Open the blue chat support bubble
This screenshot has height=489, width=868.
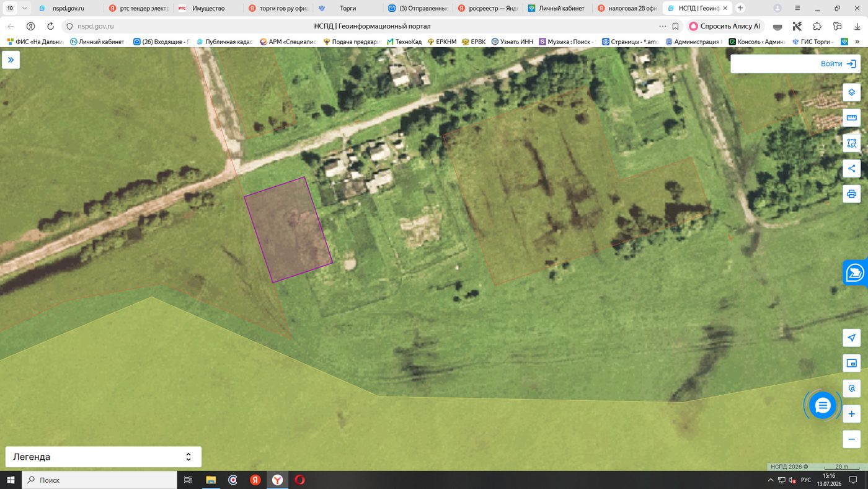tap(823, 406)
